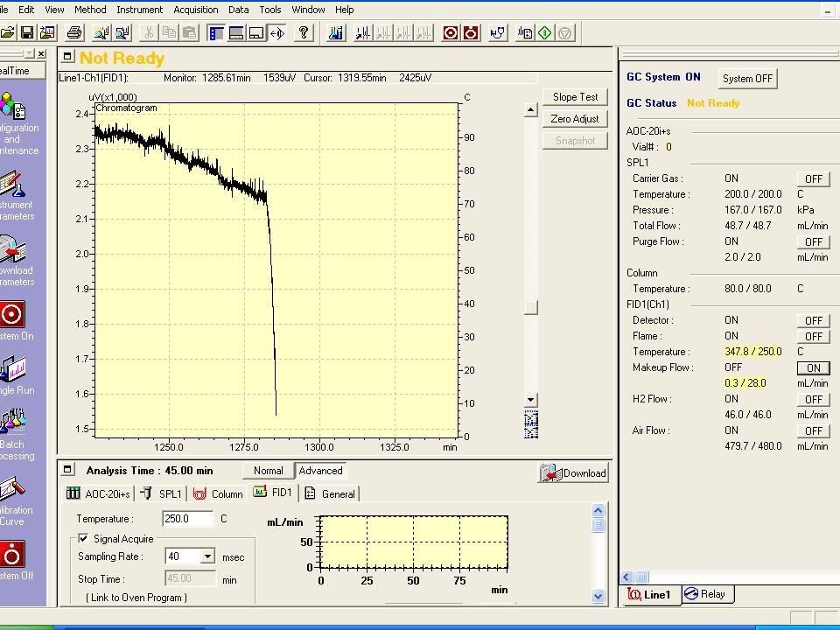Click the FID1 Temperature input field
The height and width of the screenshot is (630, 840).
point(188,519)
